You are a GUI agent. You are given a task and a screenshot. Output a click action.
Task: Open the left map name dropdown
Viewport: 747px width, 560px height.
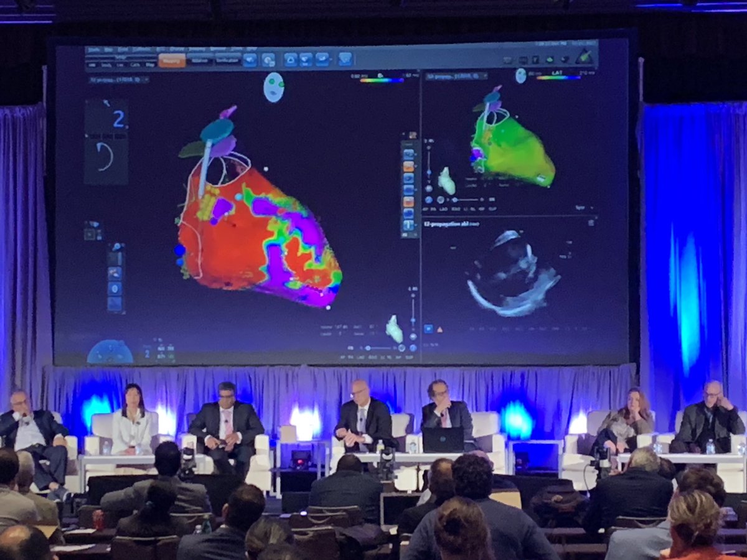click(119, 80)
